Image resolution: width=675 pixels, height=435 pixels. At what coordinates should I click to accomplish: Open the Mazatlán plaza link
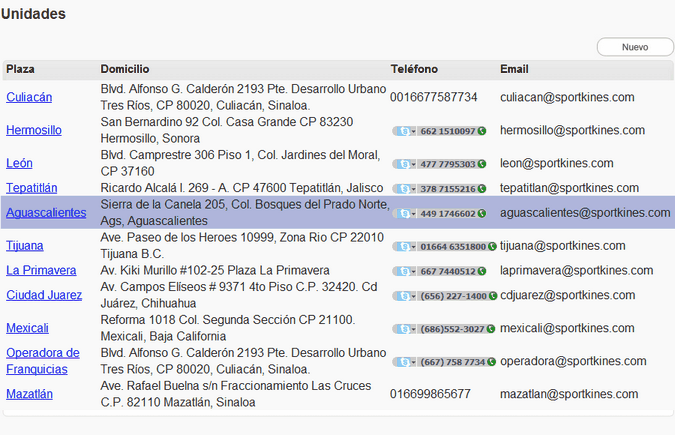click(29, 394)
